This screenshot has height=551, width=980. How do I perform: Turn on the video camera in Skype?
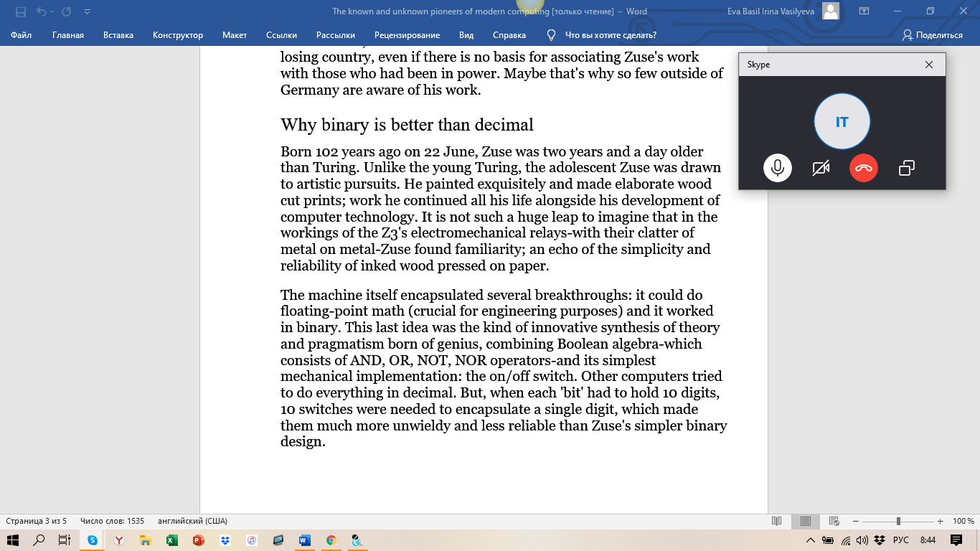tap(821, 168)
